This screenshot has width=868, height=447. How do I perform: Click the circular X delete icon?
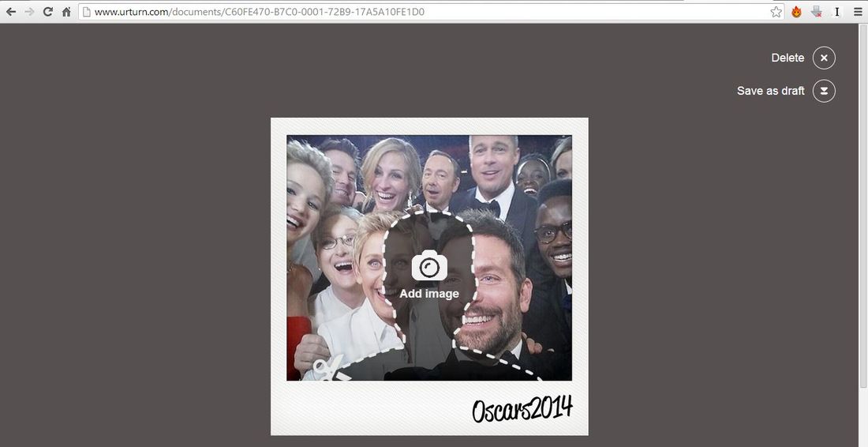[x=824, y=58]
